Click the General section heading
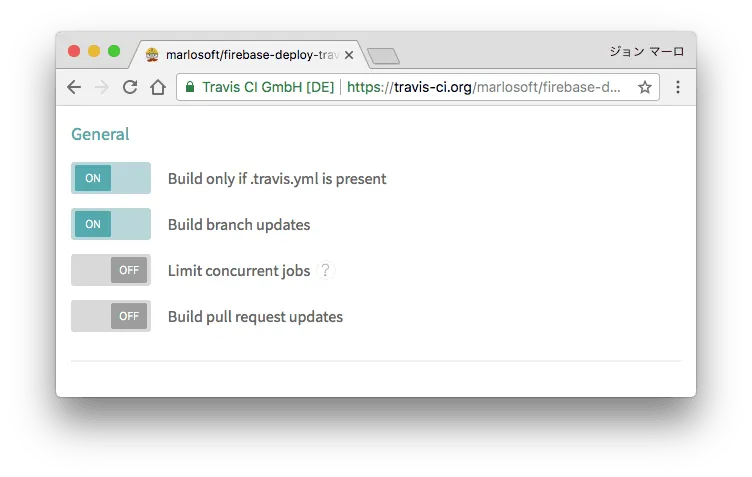Screen dimensions: 752x477 [x=100, y=134]
